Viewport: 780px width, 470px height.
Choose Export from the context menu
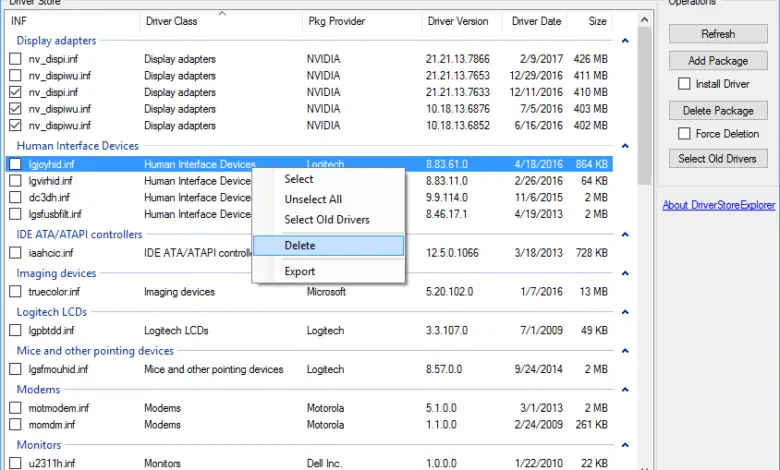[x=299, y=271]
